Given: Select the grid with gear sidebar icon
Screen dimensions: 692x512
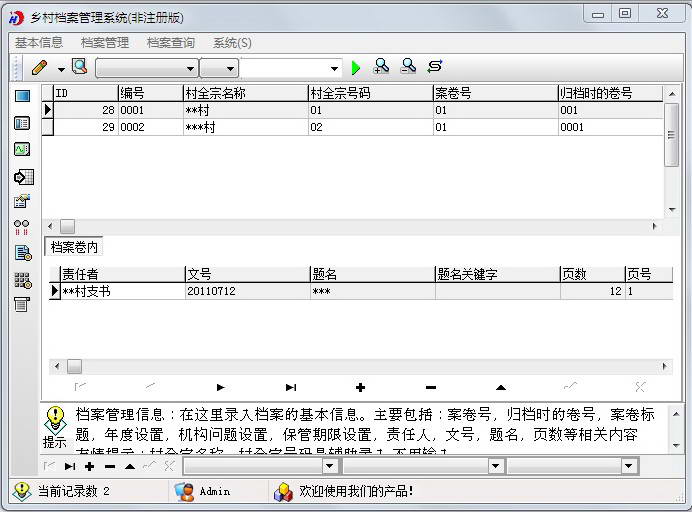Looking at the screenshot, I should point(23,280).
